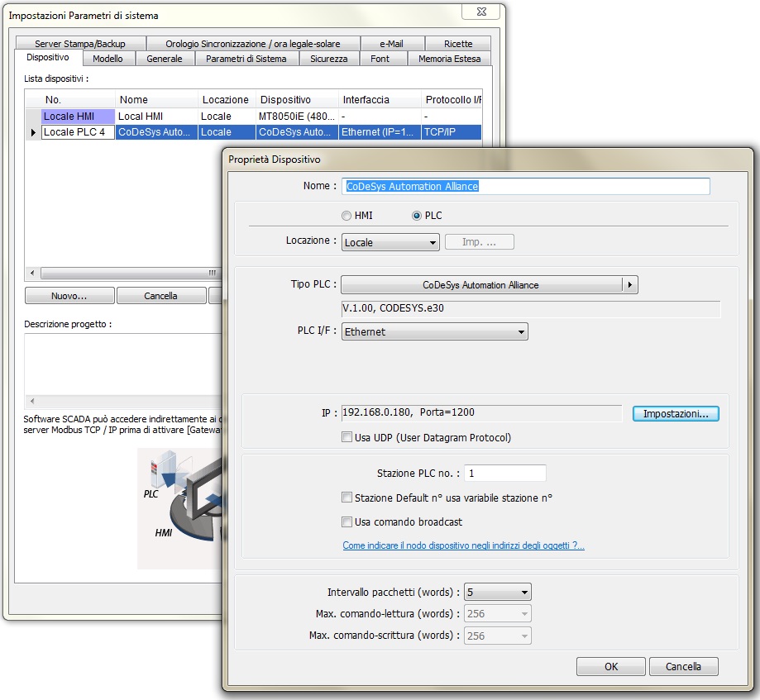Screen dimensions: 760x700
Task: Click the MT8050iE device cell
Action: (x=297, y=117)
